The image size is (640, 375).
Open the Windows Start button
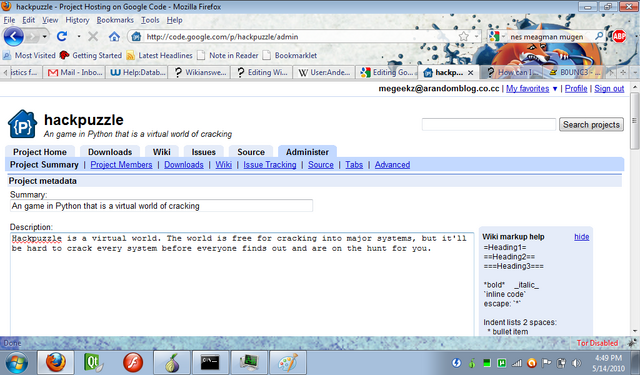17,362
